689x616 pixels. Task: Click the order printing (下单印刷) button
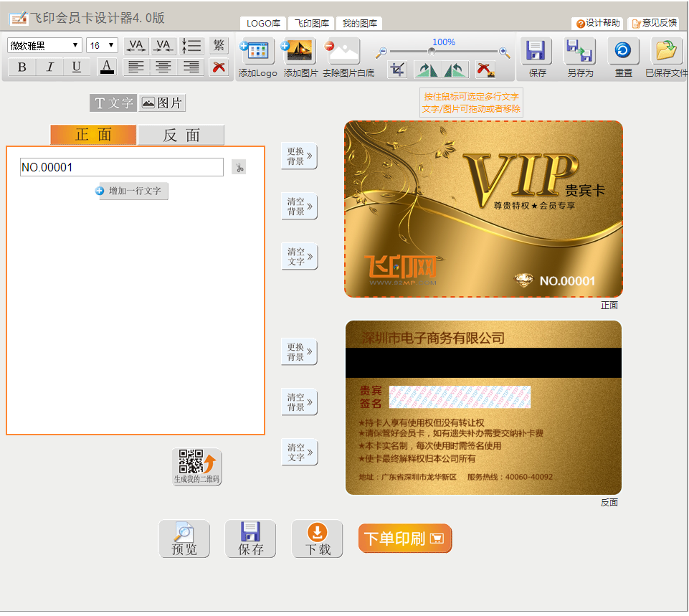point(405,539)
